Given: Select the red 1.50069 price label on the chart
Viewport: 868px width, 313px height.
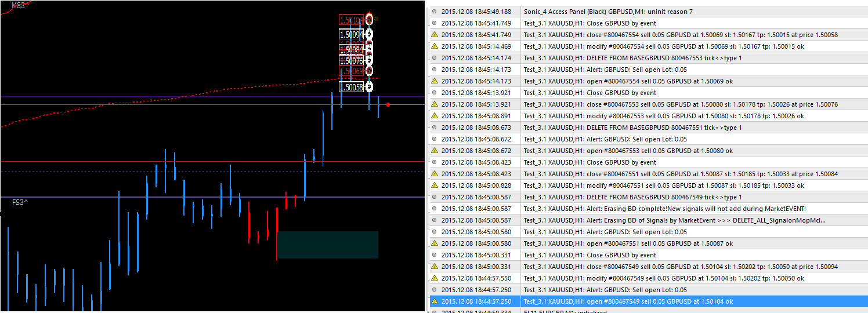Looking at the screenshot, I should tap(352, 71).
